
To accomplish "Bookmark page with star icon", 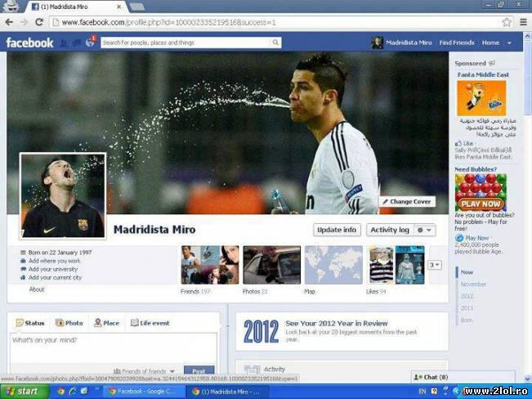I will coord(507,22).
